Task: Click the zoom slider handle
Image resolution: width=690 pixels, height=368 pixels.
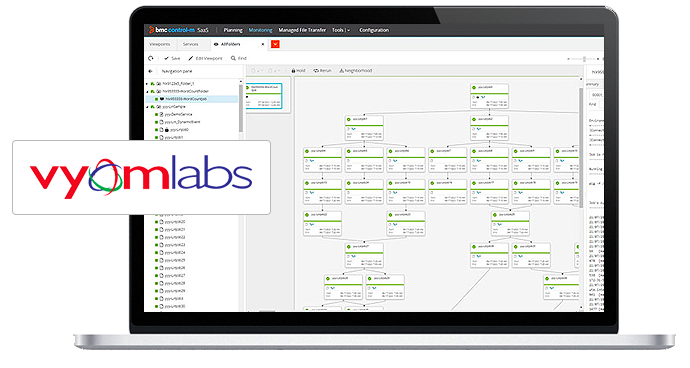Action: click(x=584, y=59)
